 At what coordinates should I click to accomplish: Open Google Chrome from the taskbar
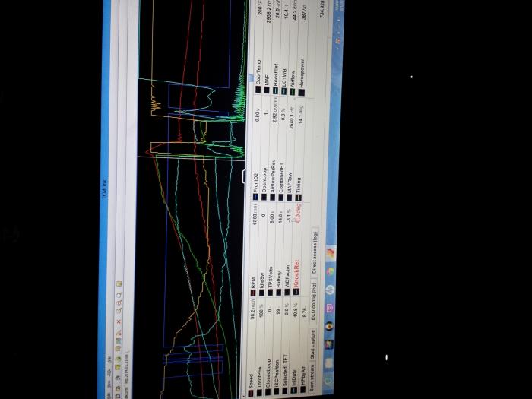click(331, 271)
